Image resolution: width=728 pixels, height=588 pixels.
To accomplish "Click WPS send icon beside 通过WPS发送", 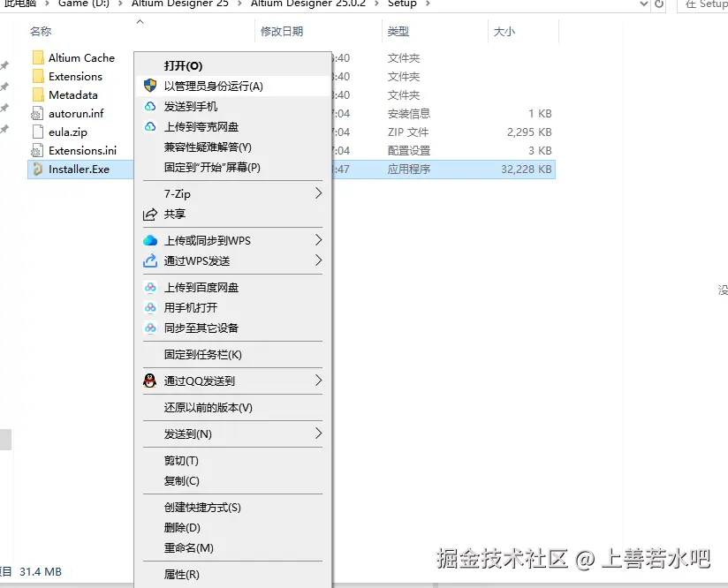I will (x=150, y=260).
